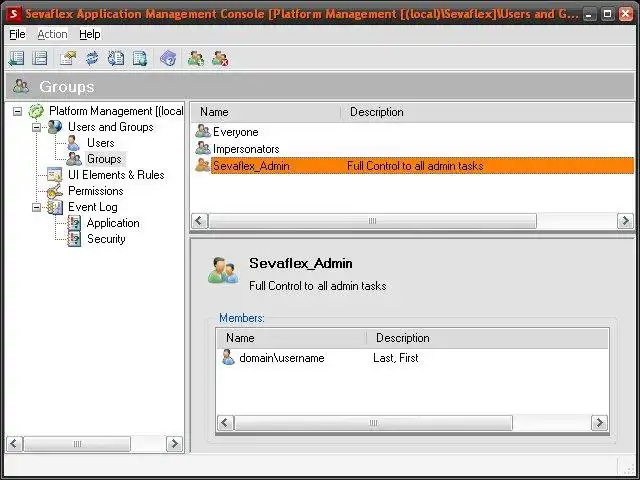Sort Members list by its Name column header
Image resolution: width=640 pixels, height=480 pixels.
pyautogui.click(x=292, y=338)
